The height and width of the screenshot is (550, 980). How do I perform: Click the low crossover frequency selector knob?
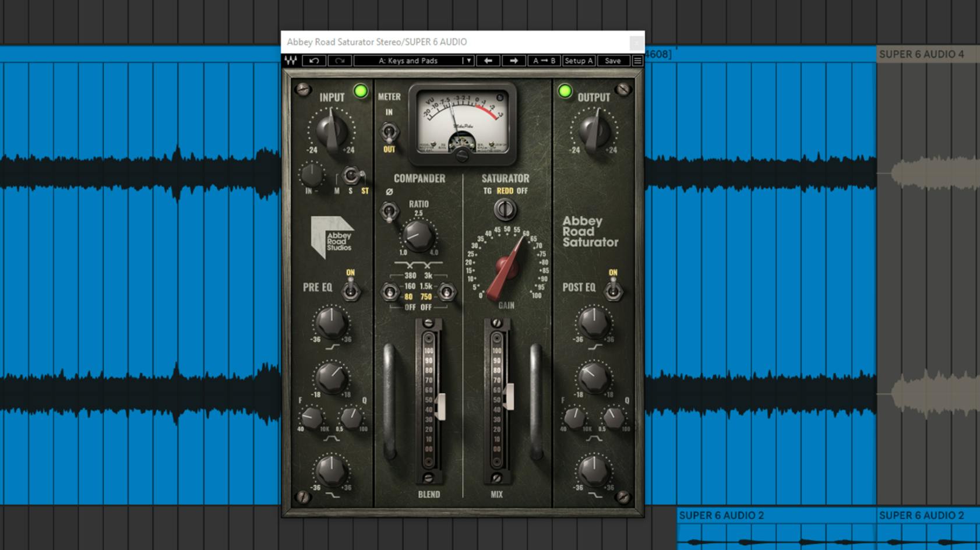(x=390, y=291)
